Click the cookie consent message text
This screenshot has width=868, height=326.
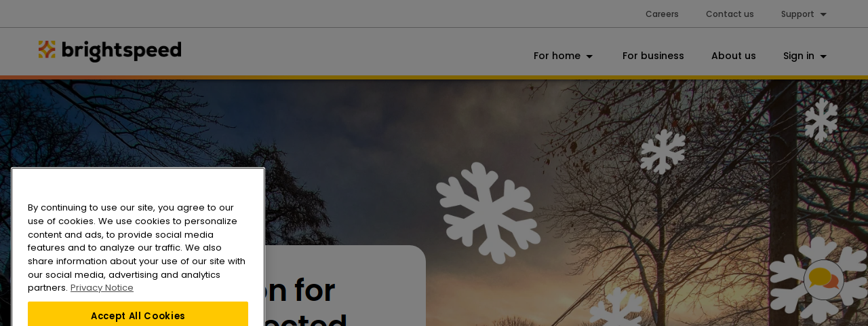(136, 247)
